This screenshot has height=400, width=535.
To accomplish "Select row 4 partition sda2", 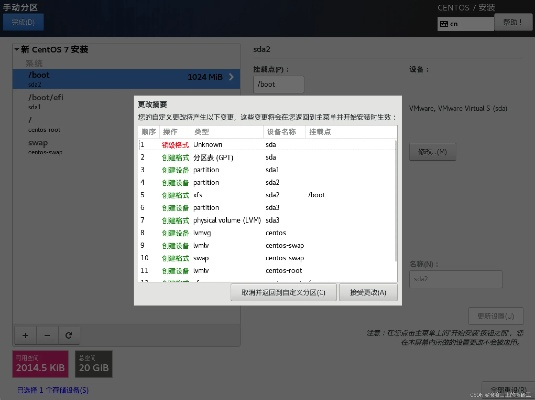I will tap(267, 183).
